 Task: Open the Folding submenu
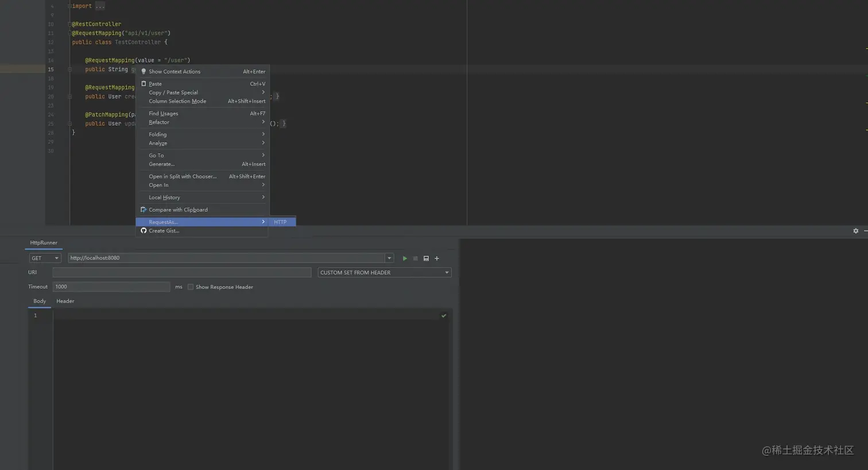pyautogui.click(x=202, y=134)
